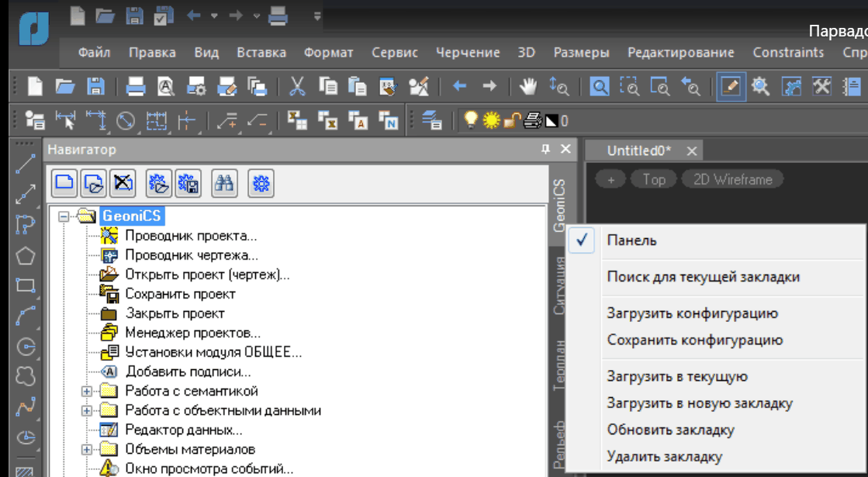Viewport: 868px width, 477px height.
Task: Open the Черчение menu
Action: point(467,53)
